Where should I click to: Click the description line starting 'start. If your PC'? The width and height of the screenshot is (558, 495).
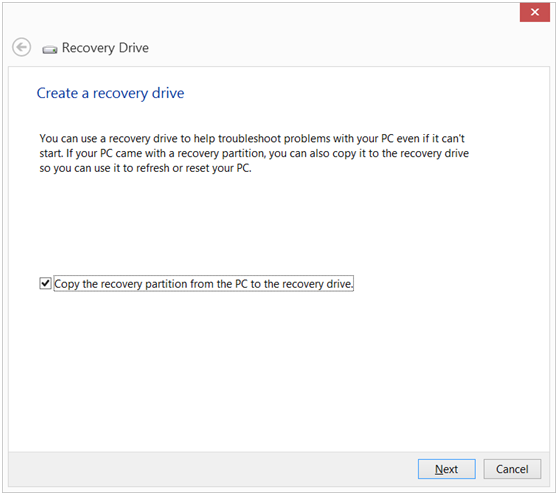point(254,153)
